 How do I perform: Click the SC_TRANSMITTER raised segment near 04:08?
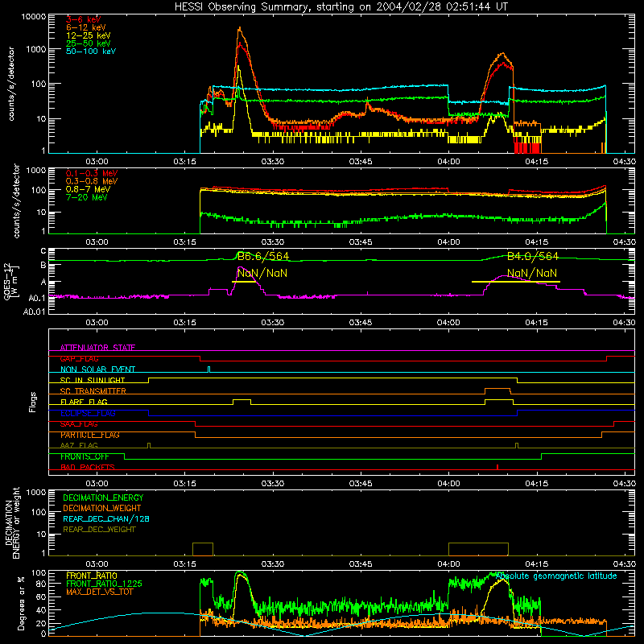coord(497,389)
